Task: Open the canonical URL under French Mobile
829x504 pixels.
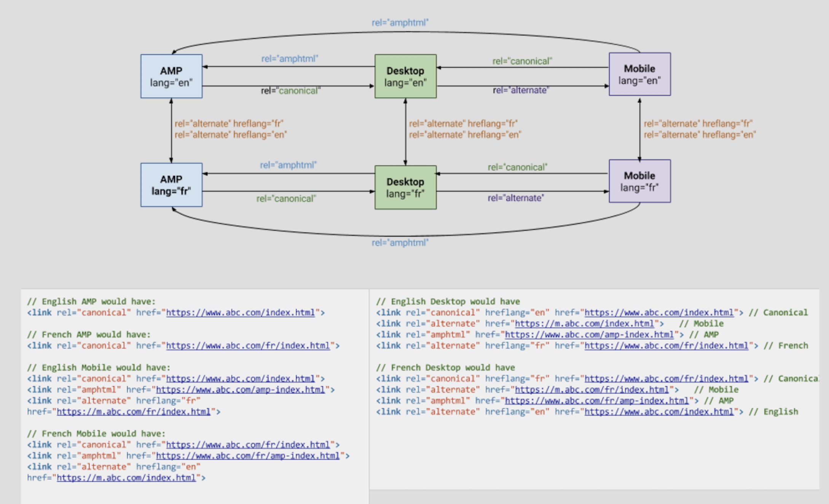Action: [248, 445]
